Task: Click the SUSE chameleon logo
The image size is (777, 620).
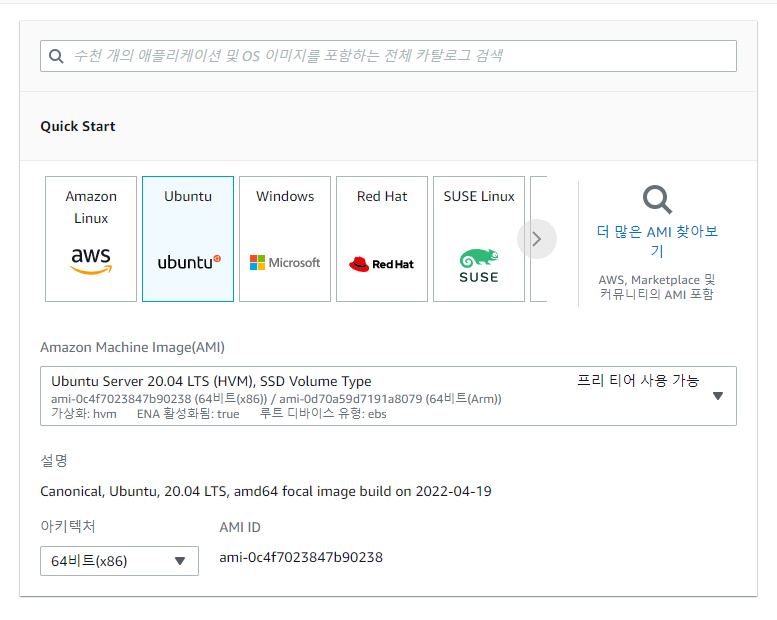Action: click(479, 266)
